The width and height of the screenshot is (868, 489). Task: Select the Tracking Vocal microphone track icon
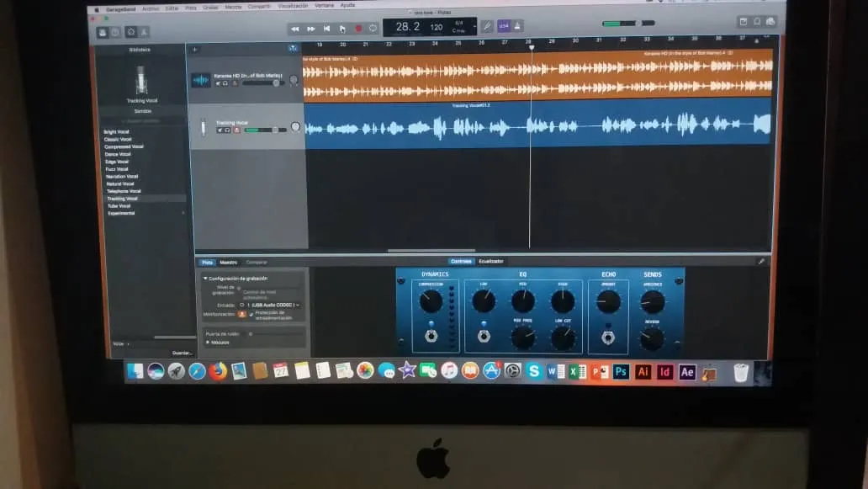(x=204, y=127)
